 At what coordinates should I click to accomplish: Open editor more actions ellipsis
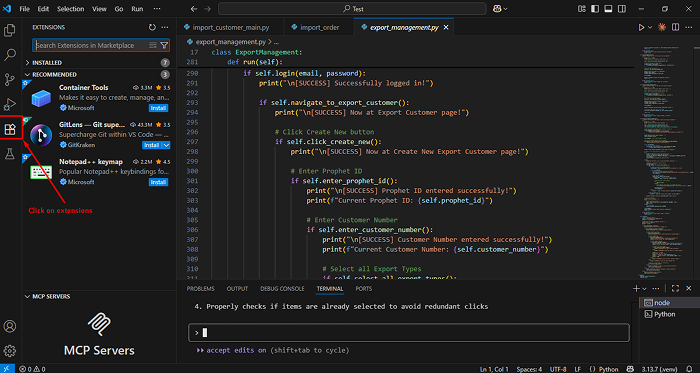689,27
